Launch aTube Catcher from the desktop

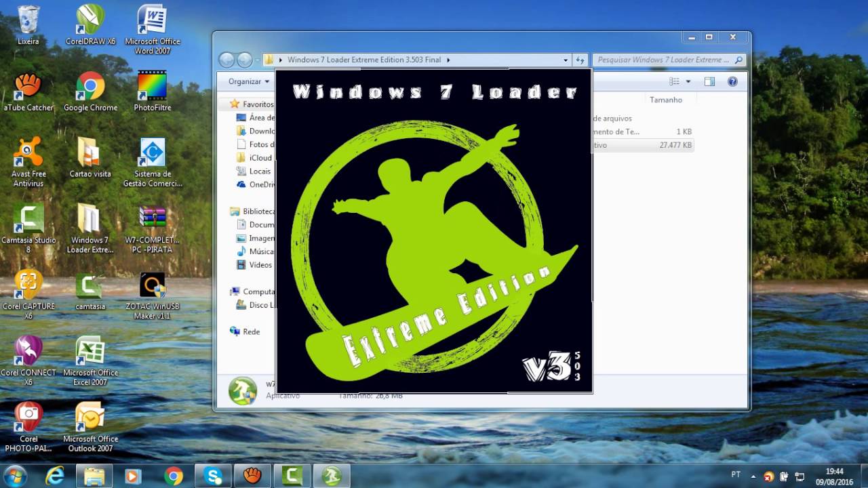tap(28, 91)
